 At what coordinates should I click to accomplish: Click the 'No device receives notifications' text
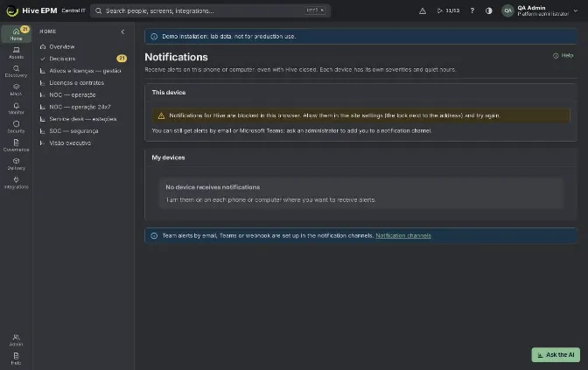213,187
